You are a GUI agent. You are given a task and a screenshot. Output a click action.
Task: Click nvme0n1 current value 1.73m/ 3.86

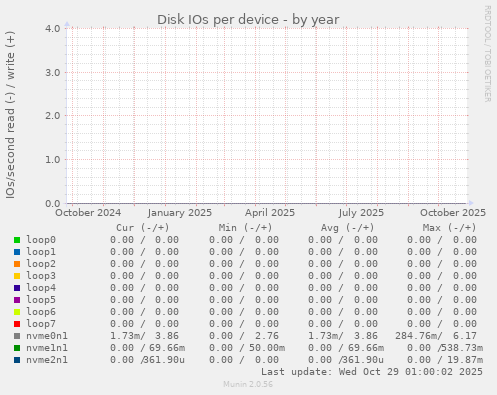(144, 336)
